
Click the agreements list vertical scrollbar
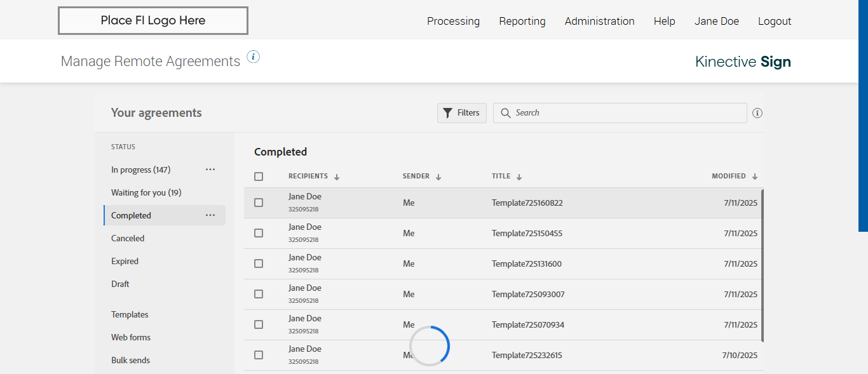[763, 265]
